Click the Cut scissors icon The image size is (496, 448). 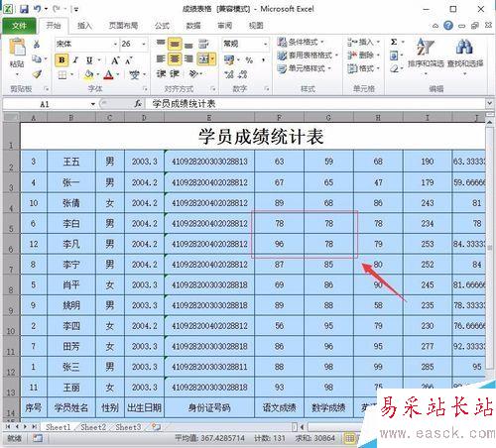[37, 44]
